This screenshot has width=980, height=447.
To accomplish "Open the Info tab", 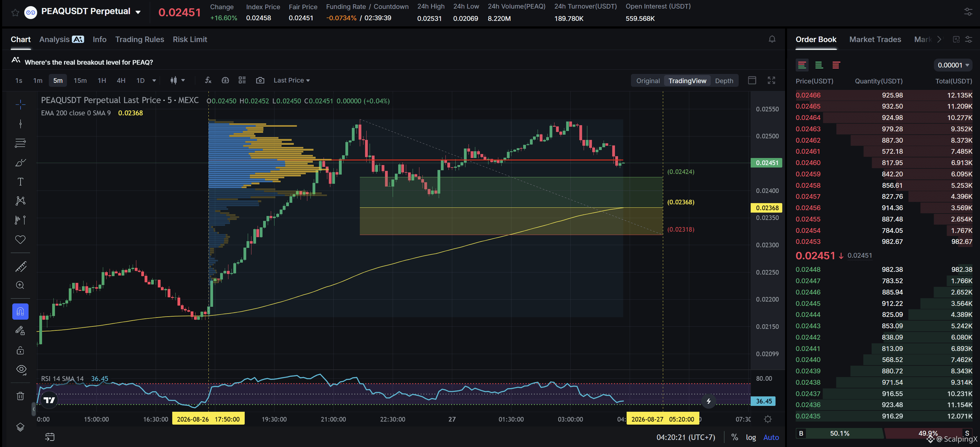I will pyautogui.click(x=100, y=39).
